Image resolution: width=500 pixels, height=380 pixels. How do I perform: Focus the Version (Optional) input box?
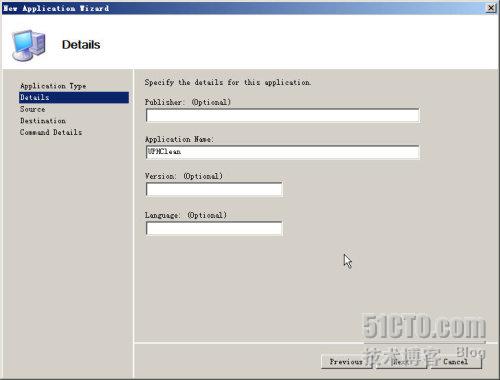coord(214,189)
